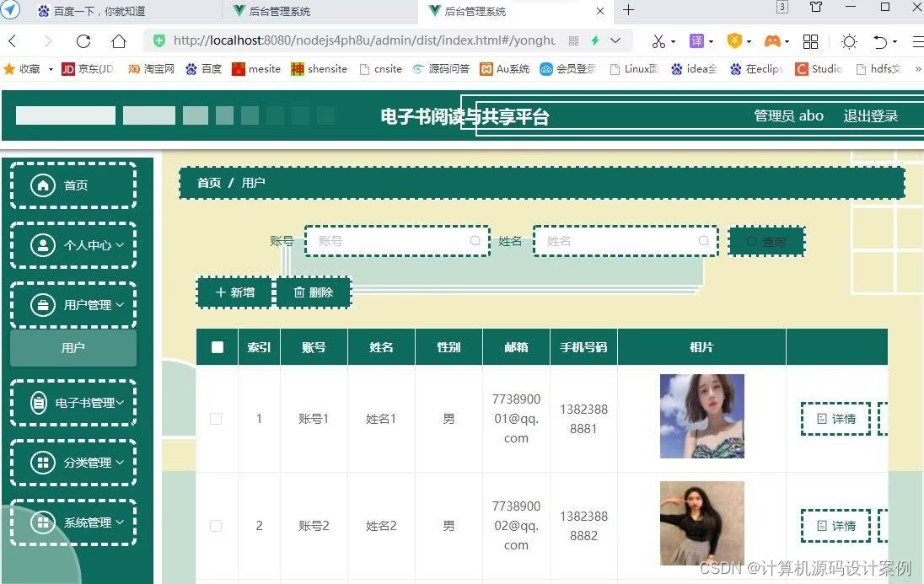Click the QR code icon in address bar
This screenshot has width=924, height=584.
tap(573, 40)
